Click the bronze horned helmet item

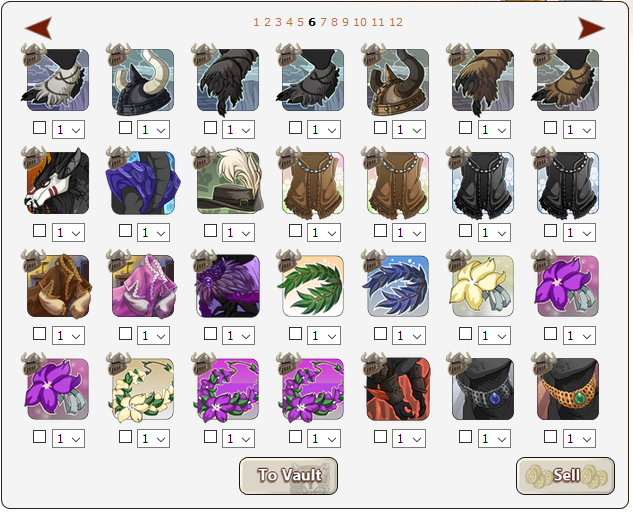(x=398, y=80)
